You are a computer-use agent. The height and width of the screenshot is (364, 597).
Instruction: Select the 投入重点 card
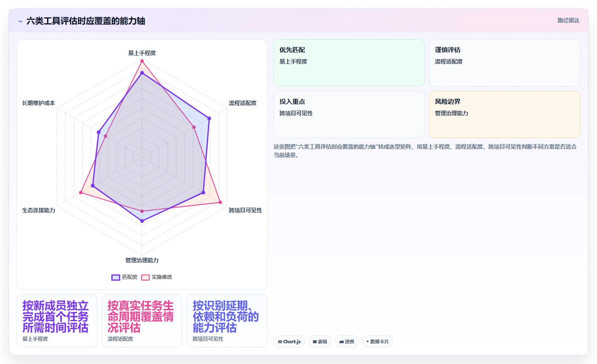pyautogui.click(x=349, y=114)
